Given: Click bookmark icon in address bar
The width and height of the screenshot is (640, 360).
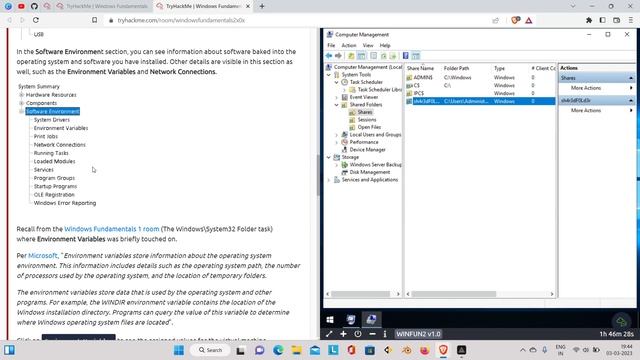Looking at the screenshot, I should coord(95,20).
